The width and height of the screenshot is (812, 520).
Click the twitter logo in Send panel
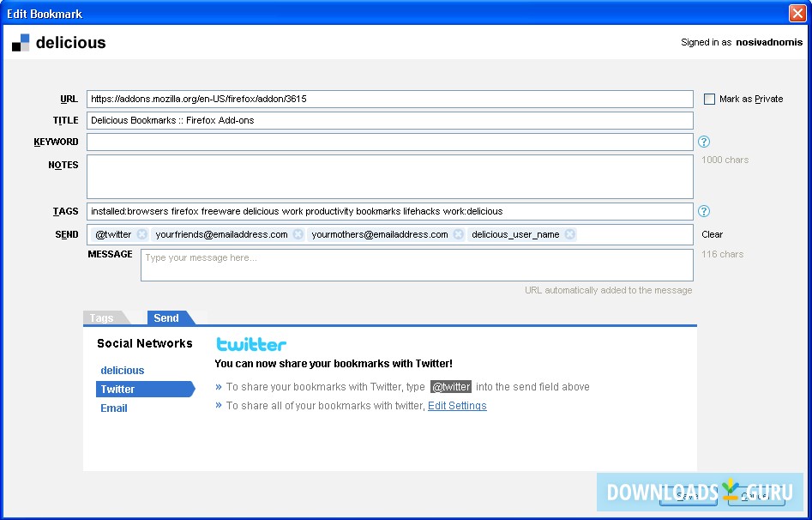coord(251,344)
